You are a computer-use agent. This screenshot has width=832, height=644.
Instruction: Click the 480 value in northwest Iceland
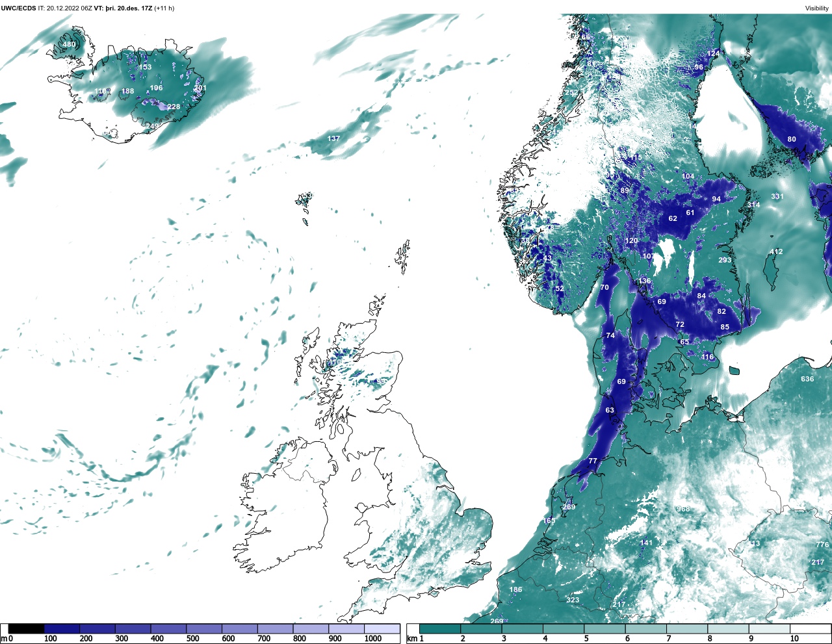(x=69, y=45)
